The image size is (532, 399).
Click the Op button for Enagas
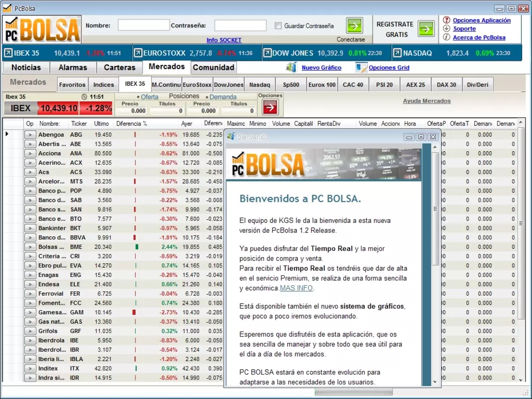pyautogui.click(x=30, y=275)
